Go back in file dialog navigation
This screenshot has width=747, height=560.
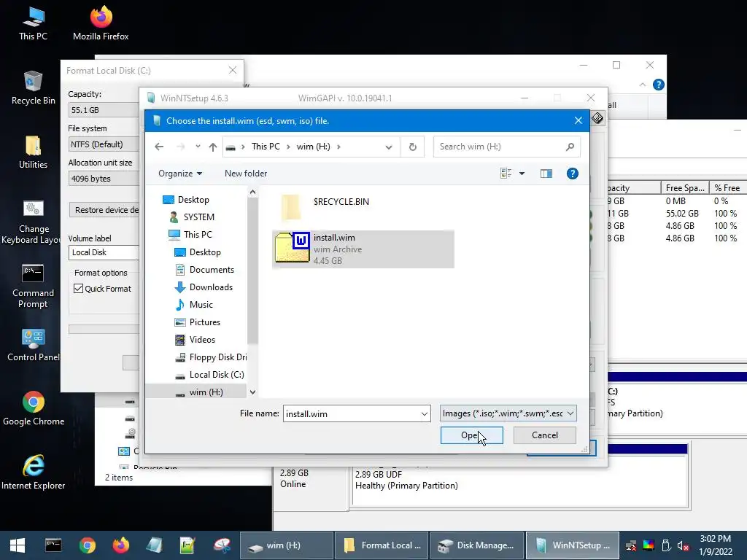click(159, 147)
